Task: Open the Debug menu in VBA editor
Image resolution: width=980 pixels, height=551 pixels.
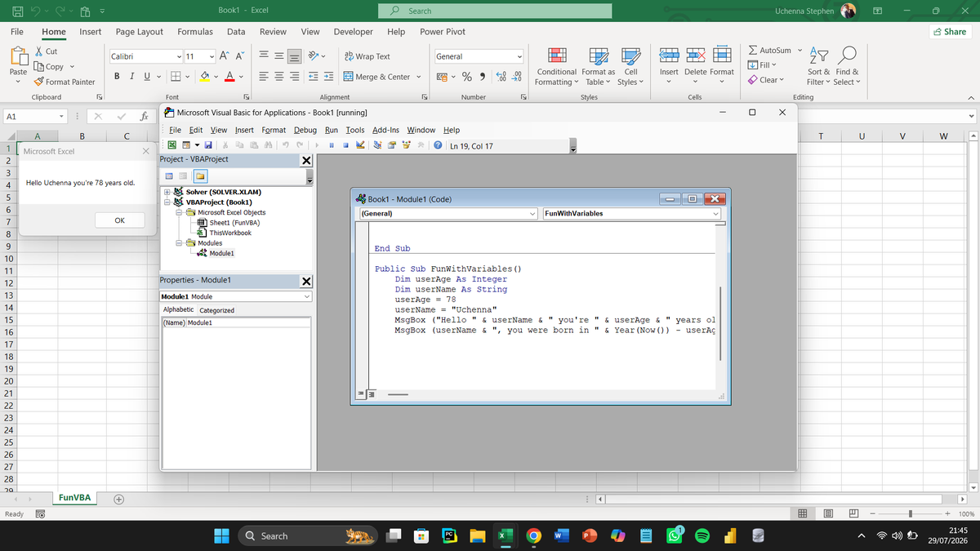Action: tap(305, 130)
